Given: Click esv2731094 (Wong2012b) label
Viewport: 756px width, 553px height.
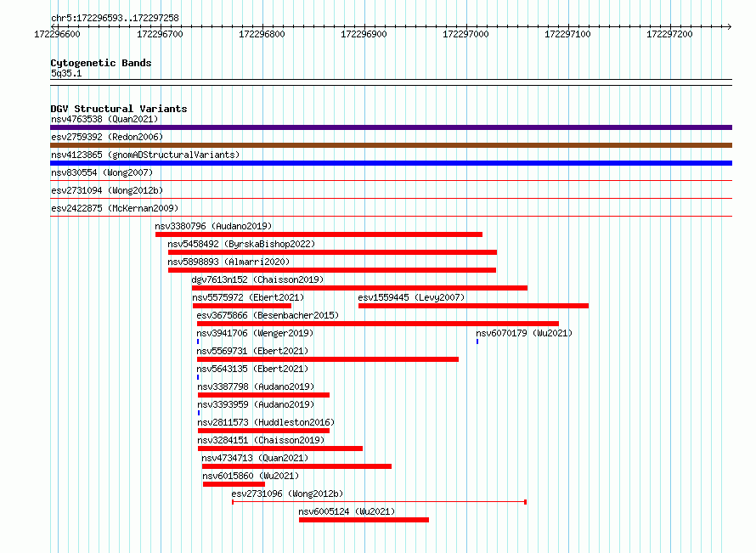Looking at the screenshot, I should (x=107, y=190).
